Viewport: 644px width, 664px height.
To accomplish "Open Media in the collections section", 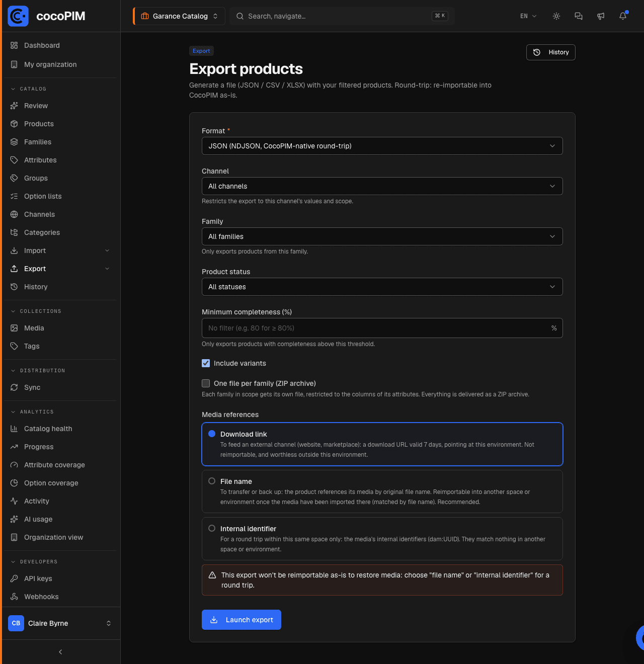I will click(60, 328).
